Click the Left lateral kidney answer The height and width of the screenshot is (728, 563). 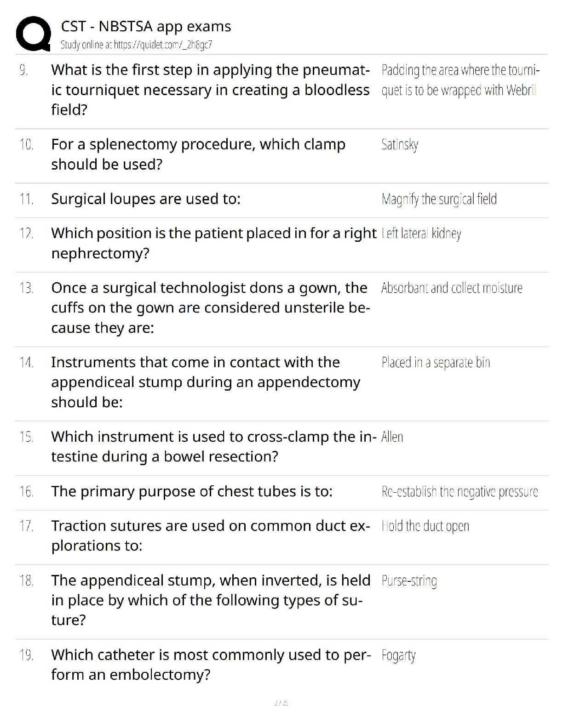[x=421, y=233]
